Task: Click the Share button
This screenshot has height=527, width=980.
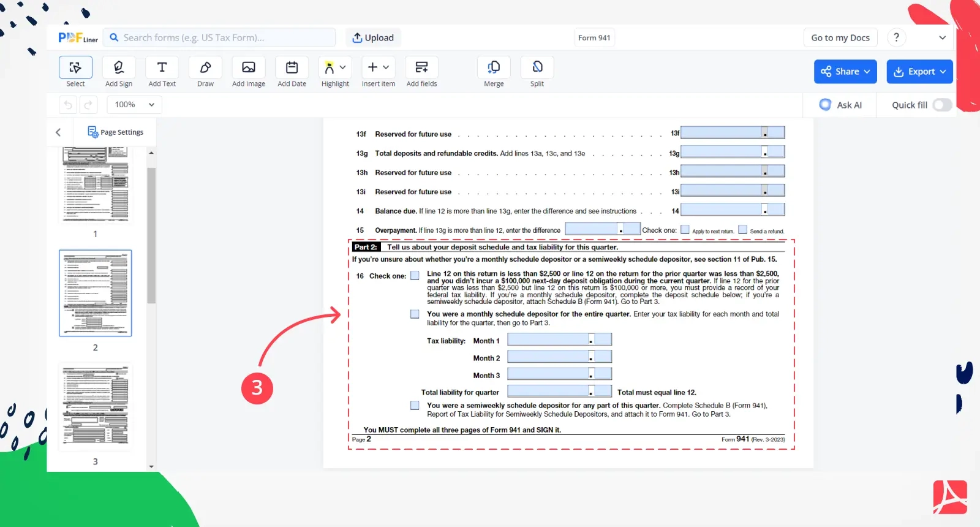Action: [x=845, y=72]
